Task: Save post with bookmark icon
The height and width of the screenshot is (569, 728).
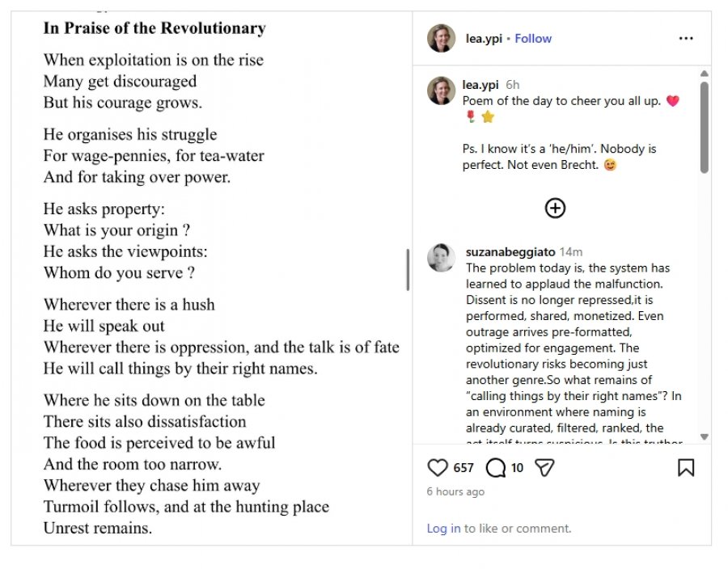Action: pos(686,467)
